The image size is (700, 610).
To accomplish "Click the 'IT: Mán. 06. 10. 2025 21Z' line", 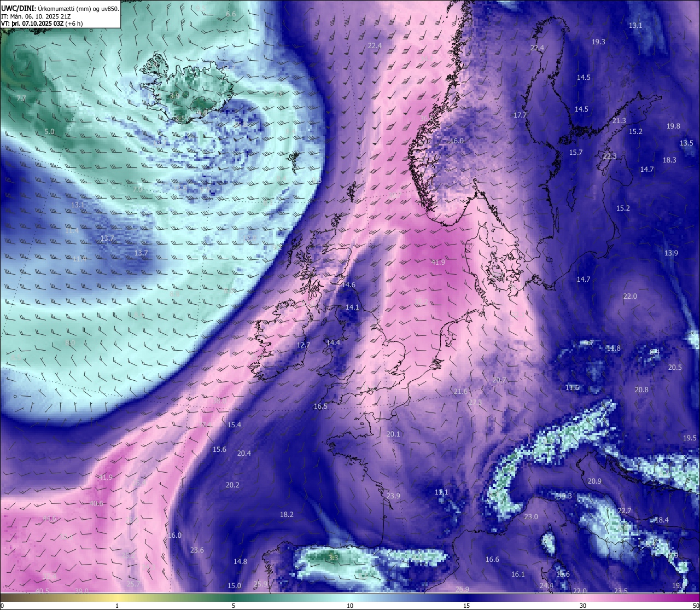I will click(x=36, y=16).
